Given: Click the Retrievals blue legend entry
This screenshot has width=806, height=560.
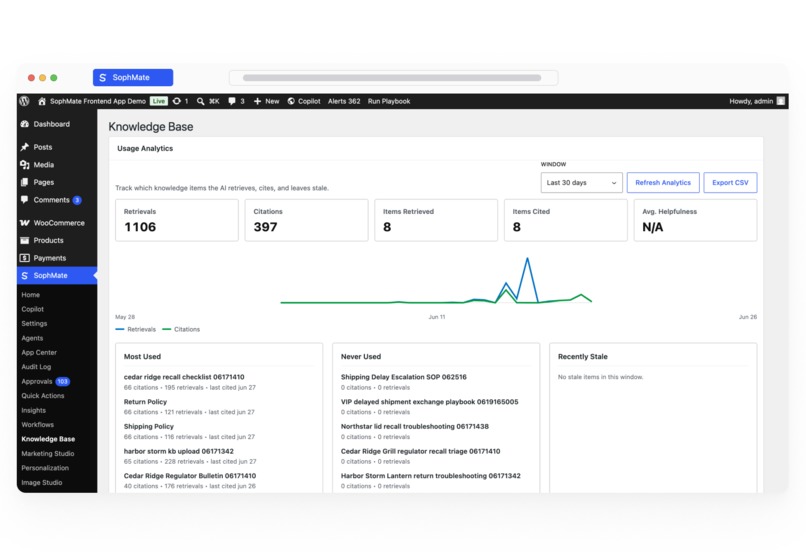Looking at the screenshot, I should click(x=136, y=329).
